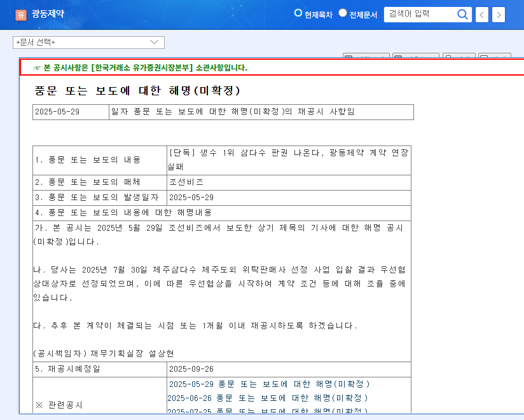Click row label 5. 재공시예정일
524x420 pixels.
coord(100,369)
